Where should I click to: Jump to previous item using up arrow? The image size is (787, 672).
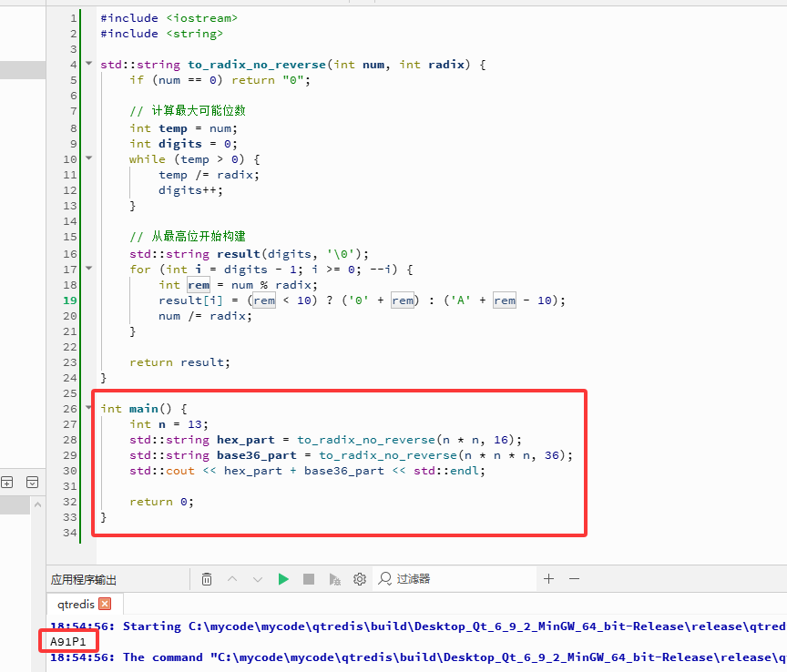(232, 579)
